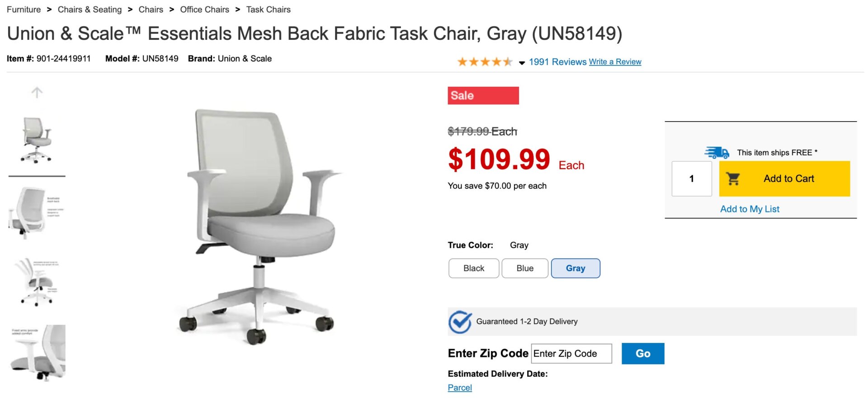The image size is (868, 403).
Task: Open the Office Chairs breadcrumb category
Action: pos(204,9)
